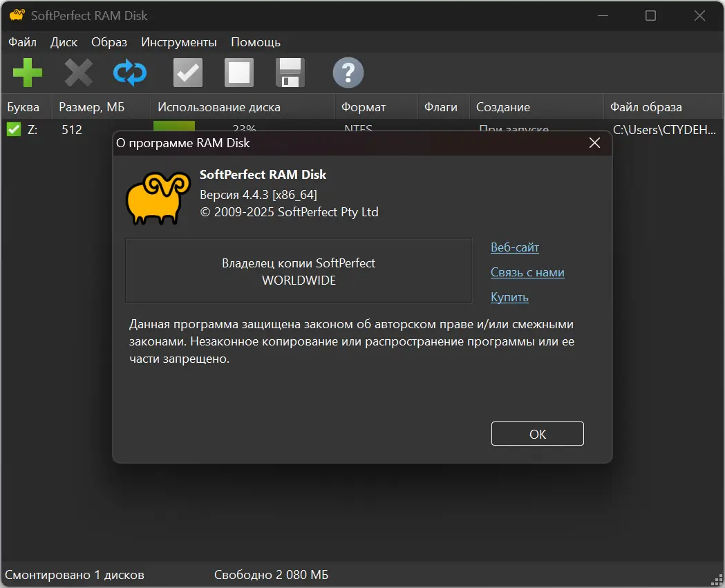The image size is (725, 588).
Task: Open the Купить link
Action: tap(509, 297)
